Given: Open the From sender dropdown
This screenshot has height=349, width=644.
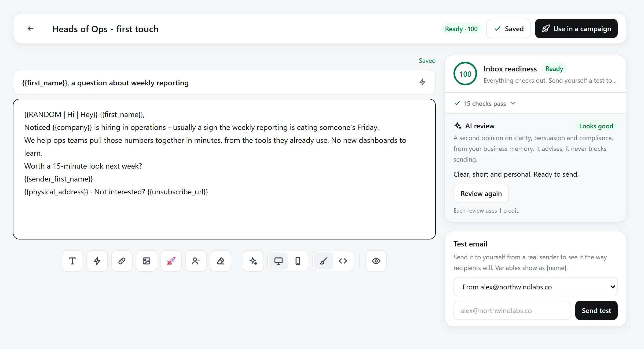Looking at the screenshot, I should [536, 287].
